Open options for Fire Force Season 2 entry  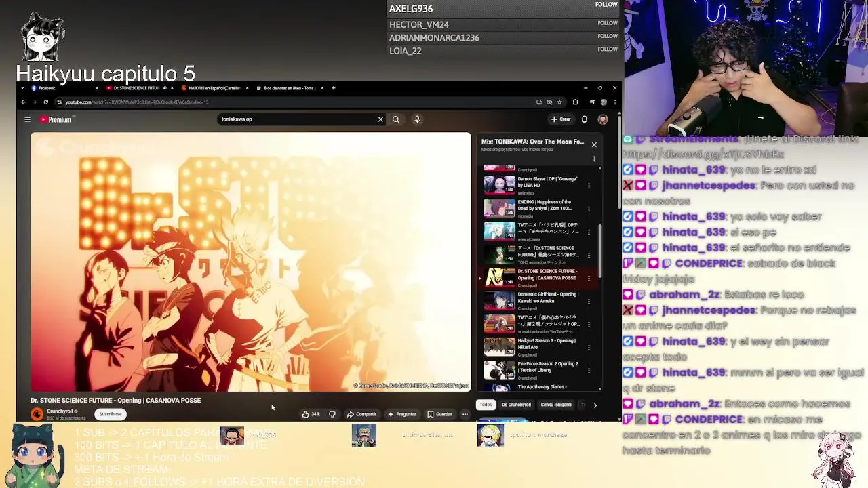[x=589, y=370]
